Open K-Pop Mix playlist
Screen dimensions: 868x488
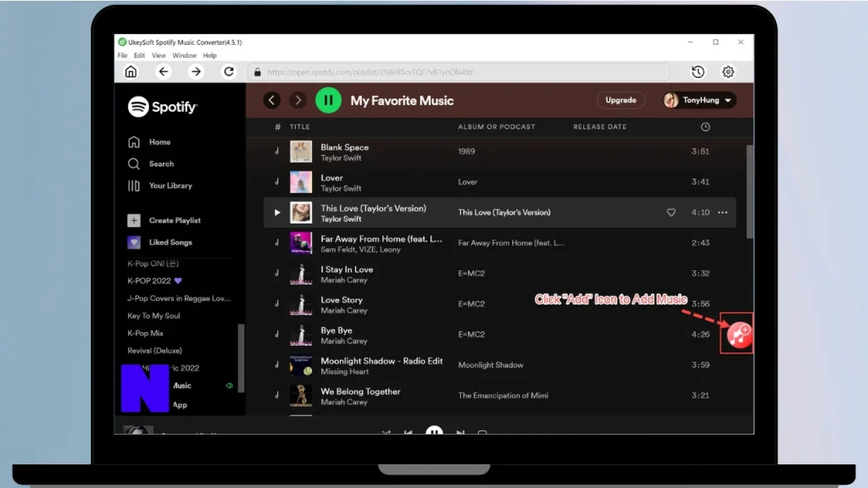pyautogui.click(x=145, y=333)
